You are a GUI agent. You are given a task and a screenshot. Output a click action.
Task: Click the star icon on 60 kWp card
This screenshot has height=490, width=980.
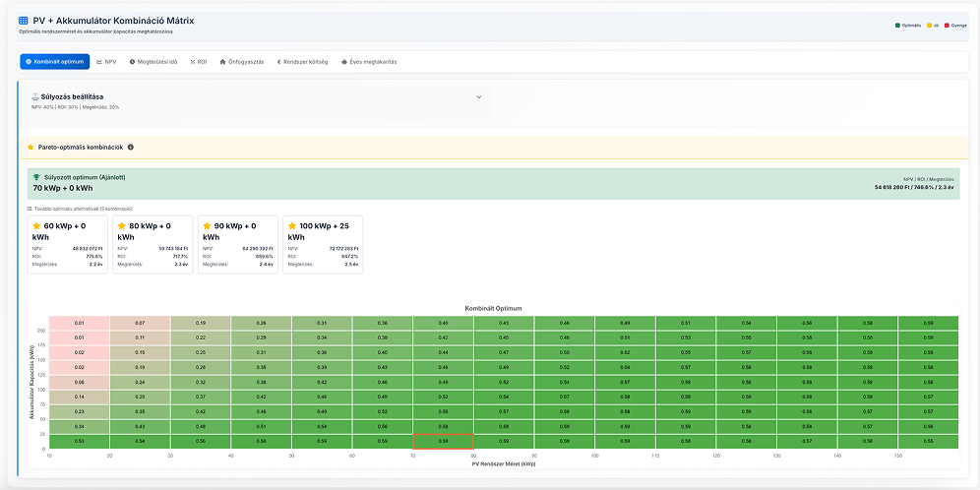36,226
